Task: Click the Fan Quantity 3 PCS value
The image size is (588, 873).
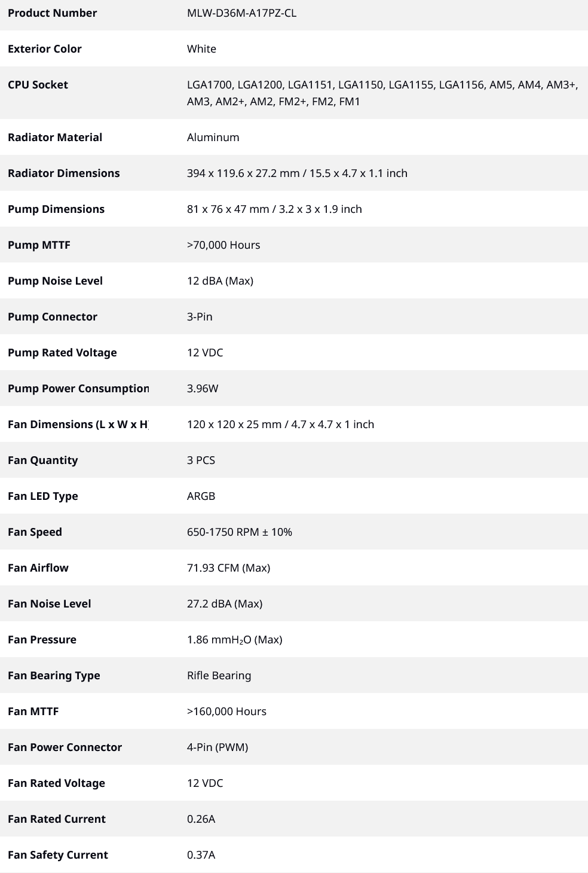Action: click(201, 460)
